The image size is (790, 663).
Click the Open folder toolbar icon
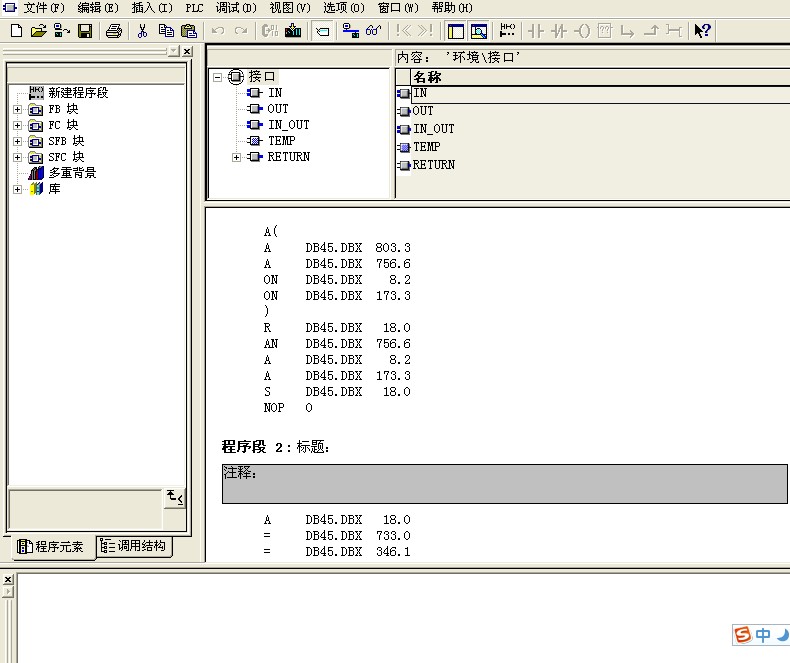click(38, 31)
